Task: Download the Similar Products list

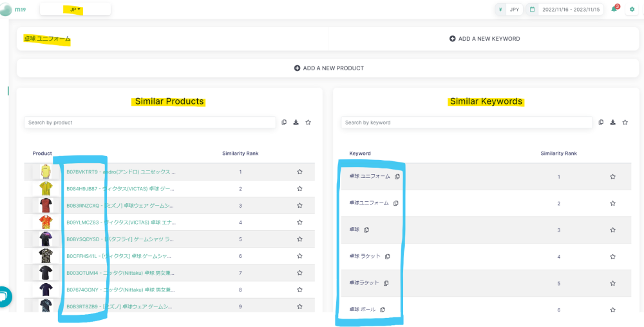Action: pyautogui.click(x=296, y=123)
